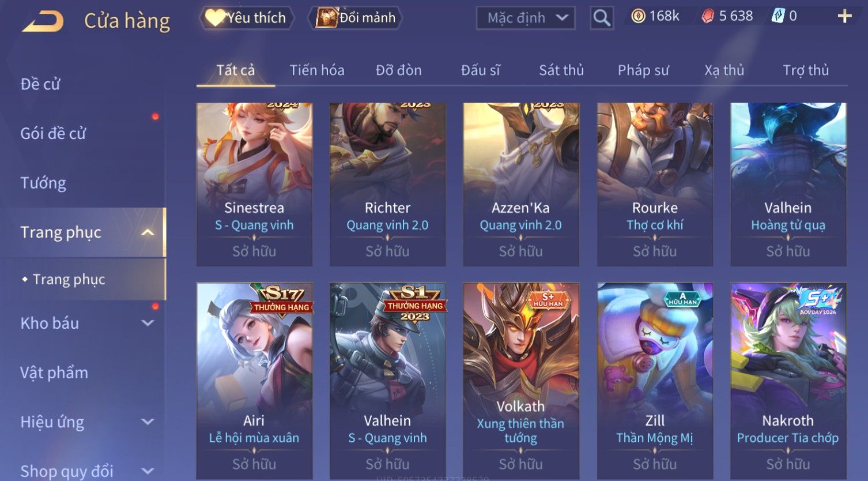This screenshot has height=481, width=868.
Task: Click the red ruby currency icon
Action: coord(708,17)
